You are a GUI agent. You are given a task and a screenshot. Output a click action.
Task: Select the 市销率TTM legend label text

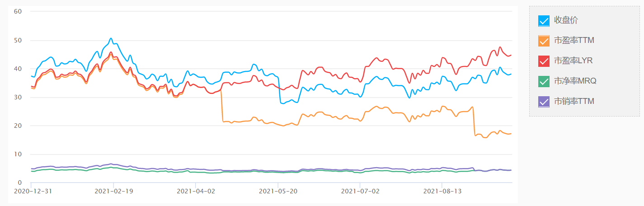[574, 102]
